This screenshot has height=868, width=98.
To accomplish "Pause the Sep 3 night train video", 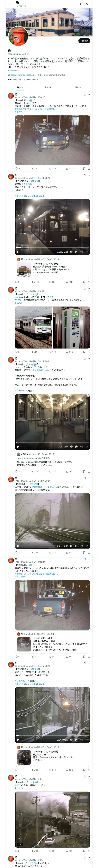I will (18, 252).
